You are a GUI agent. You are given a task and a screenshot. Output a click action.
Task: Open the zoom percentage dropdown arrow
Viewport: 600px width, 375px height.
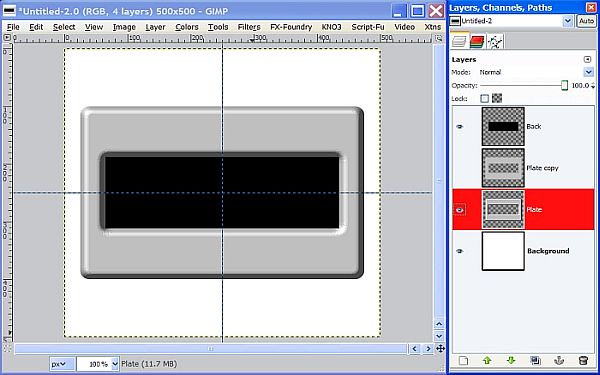tap(115, 364)
